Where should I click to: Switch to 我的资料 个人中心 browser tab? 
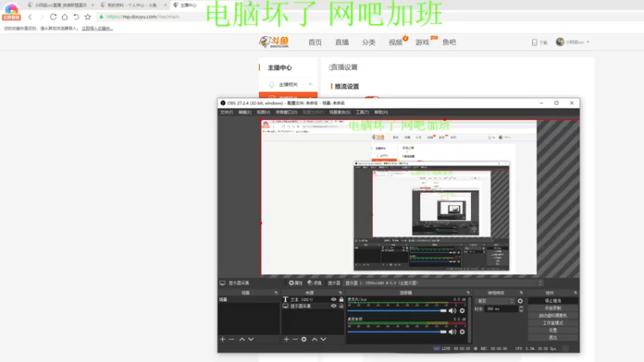132,5
